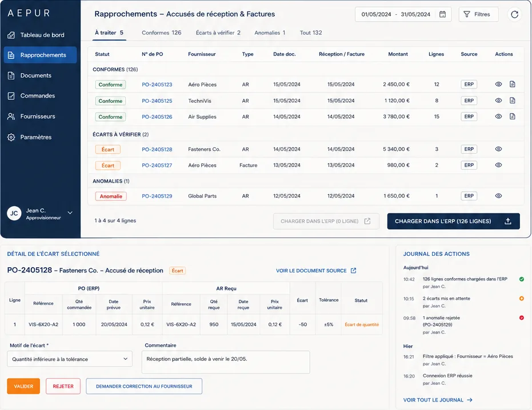Click the calendar icon in date range
The width and height of the screenshot is (532, 410).
click(442, 14)
